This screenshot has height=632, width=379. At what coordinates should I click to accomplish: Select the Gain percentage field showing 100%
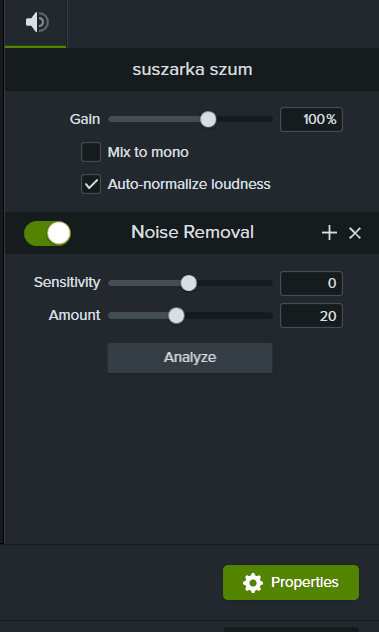(x=311, y=119)
